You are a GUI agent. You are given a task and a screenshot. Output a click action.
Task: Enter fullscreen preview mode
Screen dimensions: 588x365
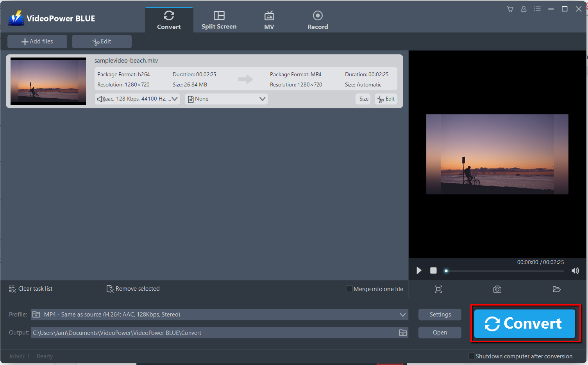click(438, 289)
